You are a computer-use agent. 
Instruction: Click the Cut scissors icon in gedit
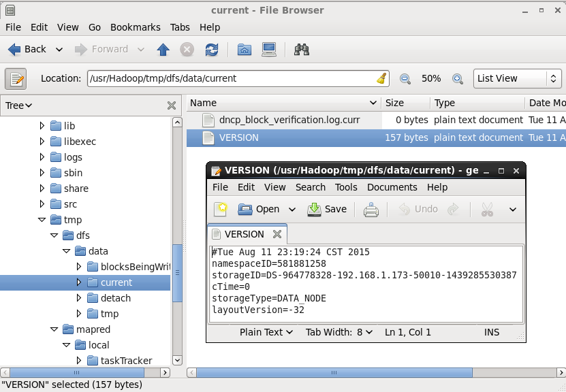[x=487, y=209]
